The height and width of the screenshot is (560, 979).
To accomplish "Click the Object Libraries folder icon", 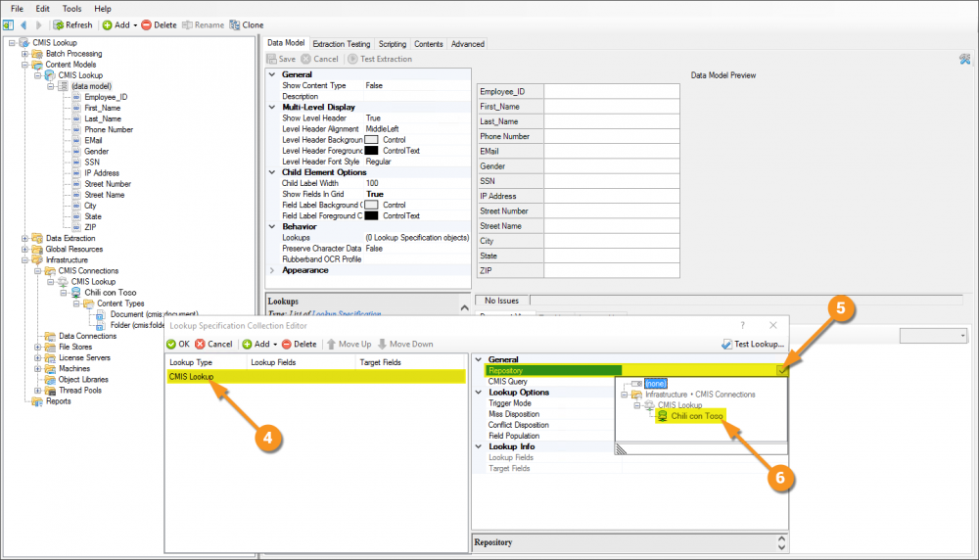I will (x=50, y=380).
